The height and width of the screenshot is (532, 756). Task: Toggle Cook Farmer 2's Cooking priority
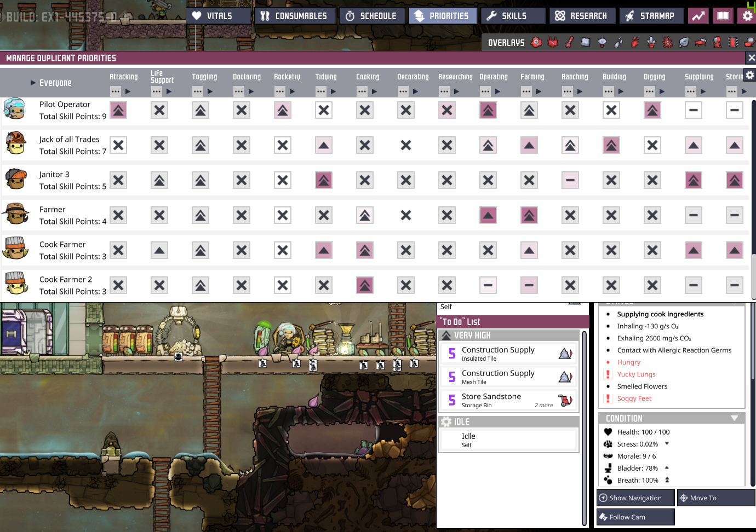click(x=365, y=285)
